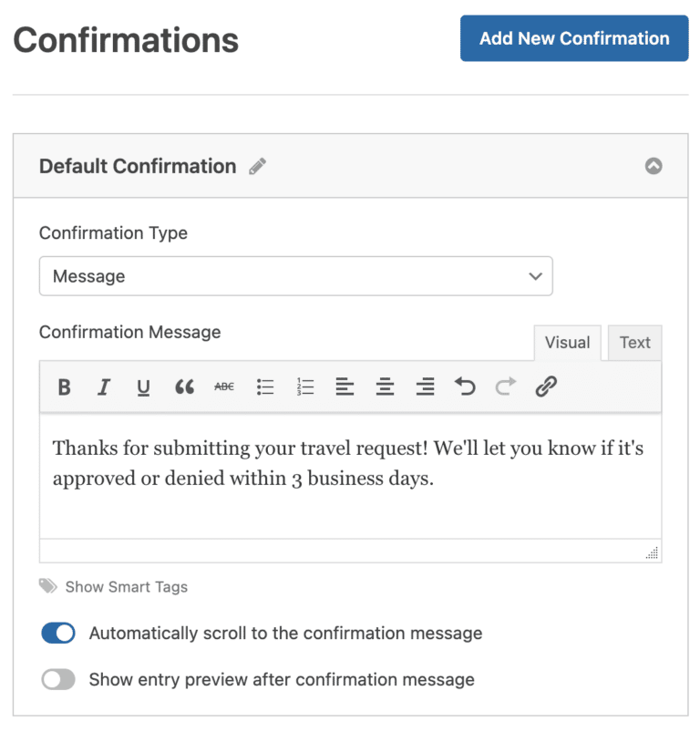Screen dimensions: 700x732
Task: Apply strikethrough formatting
Action: pos(224,387)
